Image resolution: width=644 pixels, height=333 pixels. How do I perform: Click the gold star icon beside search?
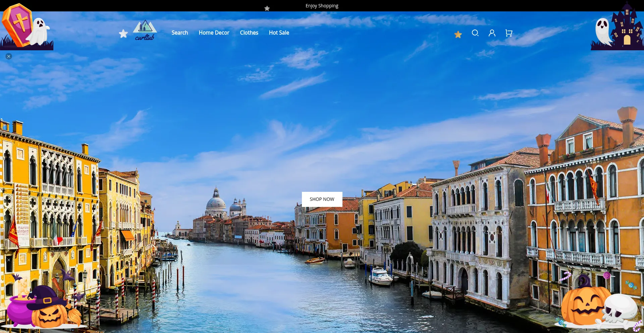coord(458,35)
